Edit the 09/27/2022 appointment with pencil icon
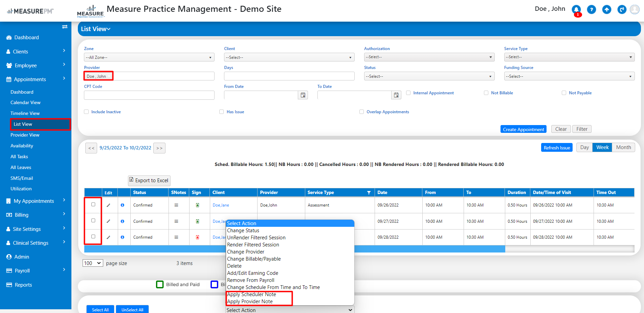The height and width of the screenshot is (313, 644). (108, 221)
